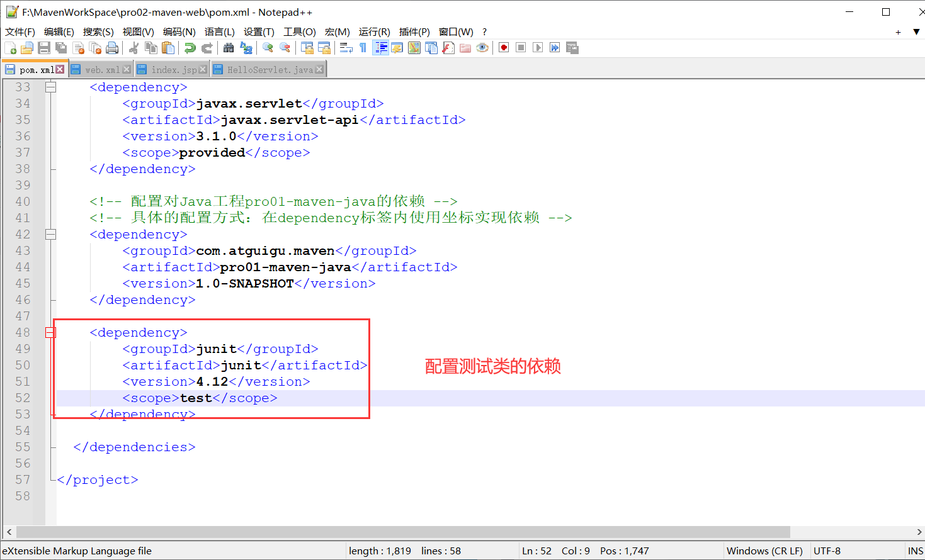Open the 文件(F) menu

[20, 32]
